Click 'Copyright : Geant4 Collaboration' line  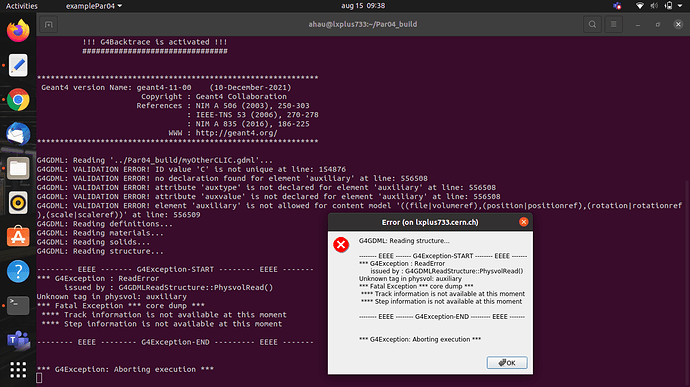(213, 96)
